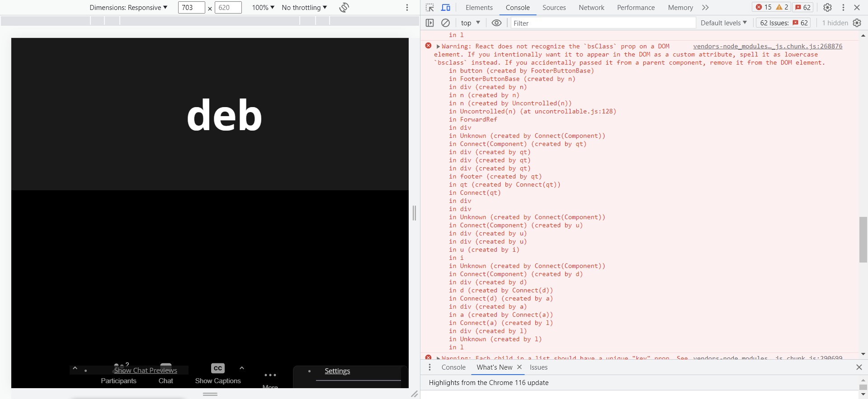Open the 100% zoom dropdown
868x399 pixels.
coord(263,7)
